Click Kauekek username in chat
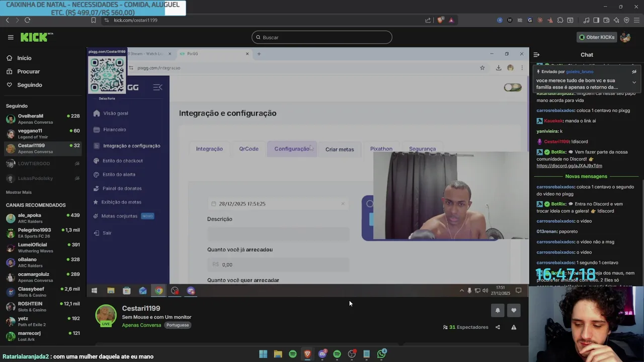Screen dimensions: 644x362 click(553, 121)
